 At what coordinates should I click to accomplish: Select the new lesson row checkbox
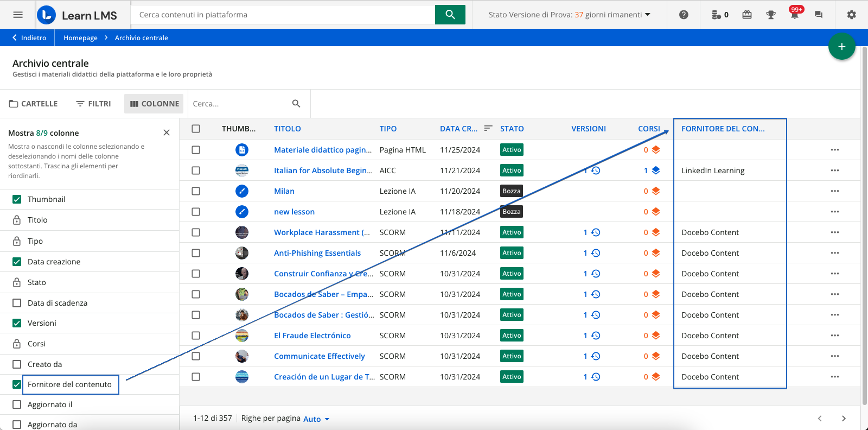pos(196,212)
